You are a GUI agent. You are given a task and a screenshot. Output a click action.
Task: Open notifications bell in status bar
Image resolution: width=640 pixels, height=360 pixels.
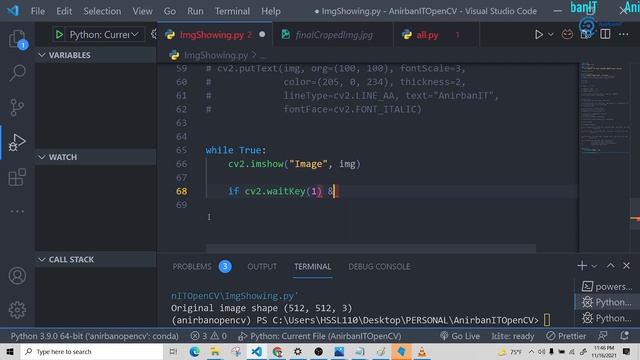[624, 336]
